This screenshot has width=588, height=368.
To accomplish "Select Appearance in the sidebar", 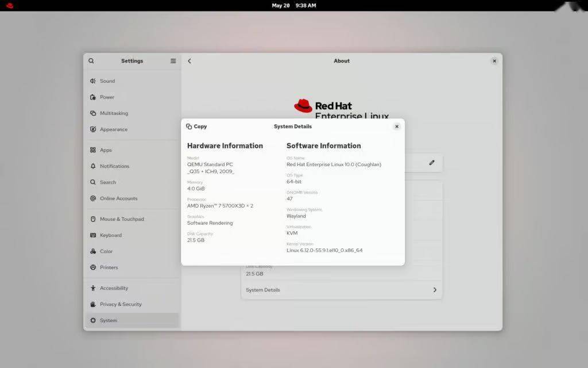I will 133,129.
